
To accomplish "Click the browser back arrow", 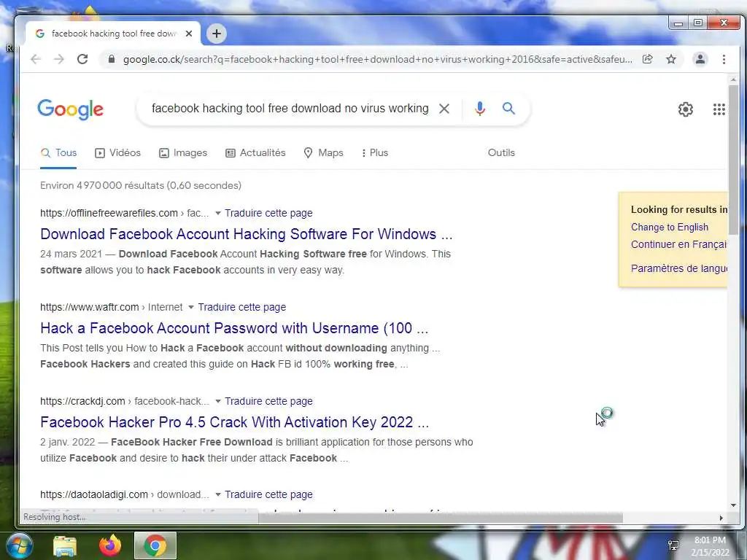I will click(36, 59).
